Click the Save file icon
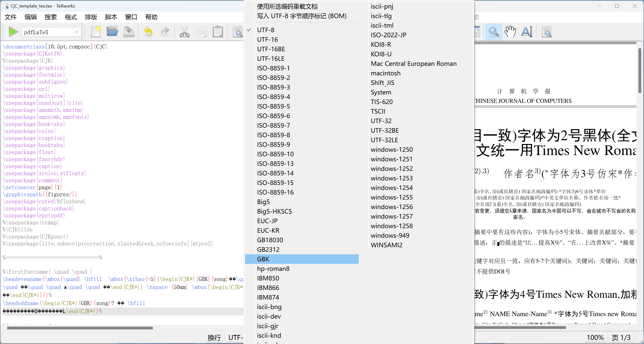 (129, 32)
